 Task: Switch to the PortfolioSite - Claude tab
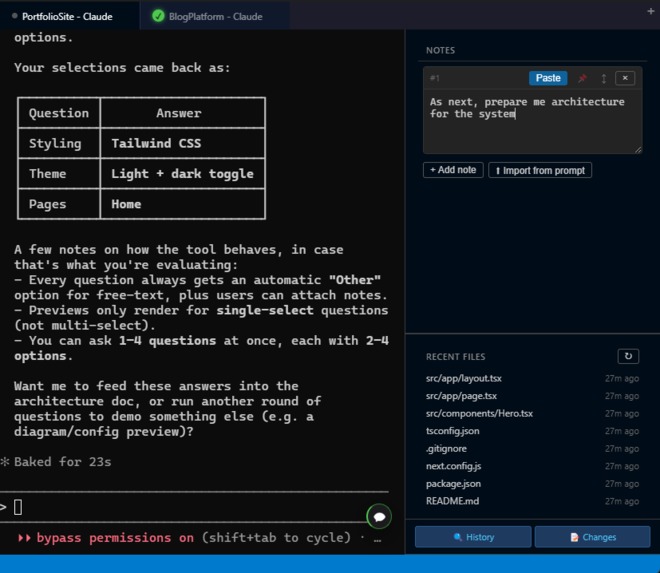tap(69, 16)
